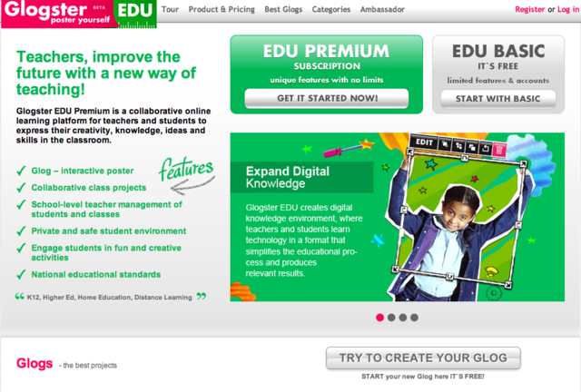The image size is (581, 392).
Task: Select the second carousel dot
Action: [391, 318]
